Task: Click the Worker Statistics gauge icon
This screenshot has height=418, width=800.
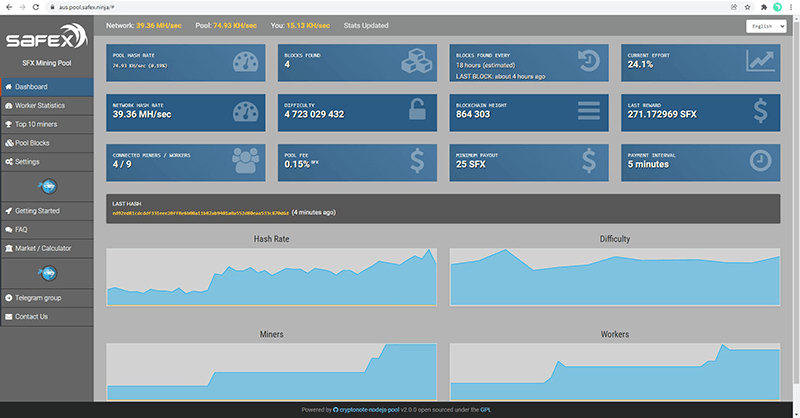Action: coord(9,106)
